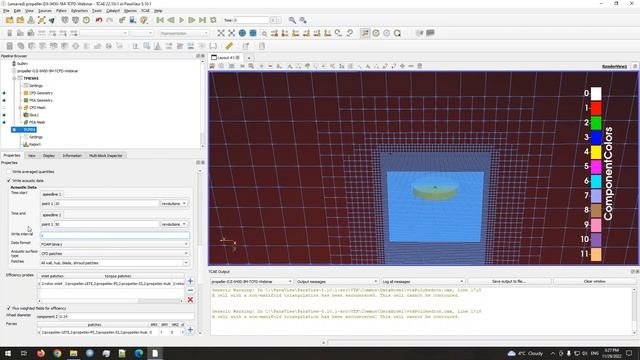Viewport: 640px width, 360px height.
Task: Open Data format dropdown
Action: pyautogui.click(x=114, y=244)
